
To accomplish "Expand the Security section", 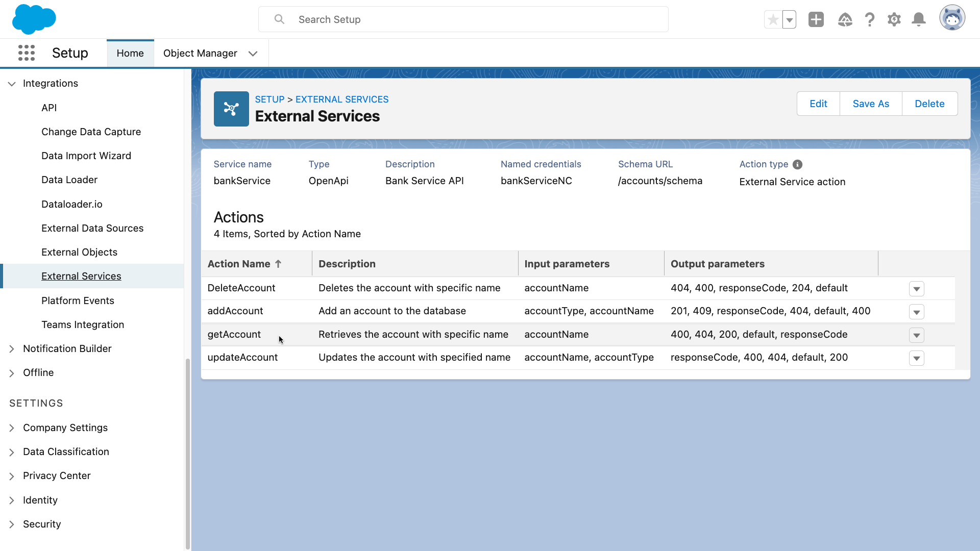I will tap(11, 524).
